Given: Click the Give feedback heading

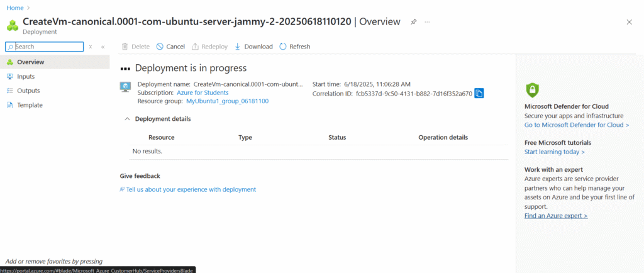Looking at the screenshot, I should click(x=140, y=176).
